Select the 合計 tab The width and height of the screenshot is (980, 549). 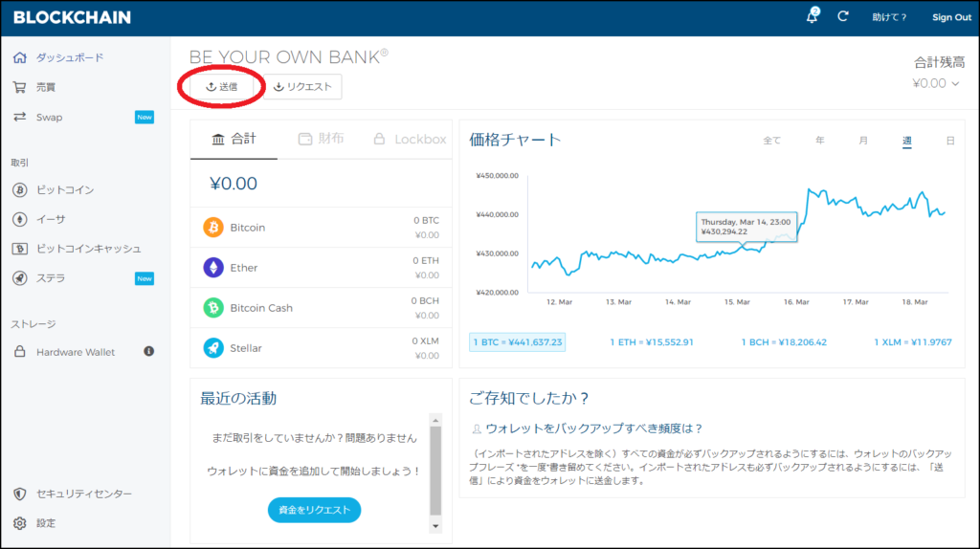pos(234,140)
